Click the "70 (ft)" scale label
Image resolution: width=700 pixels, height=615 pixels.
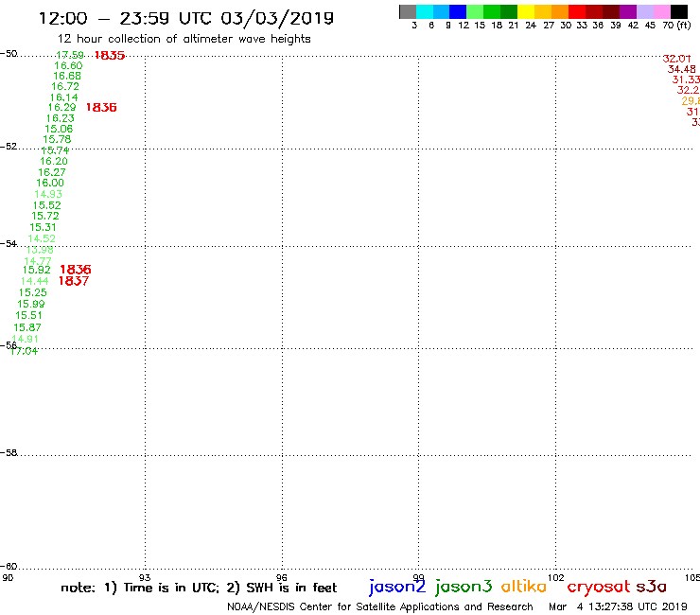[x=676, y=25]
